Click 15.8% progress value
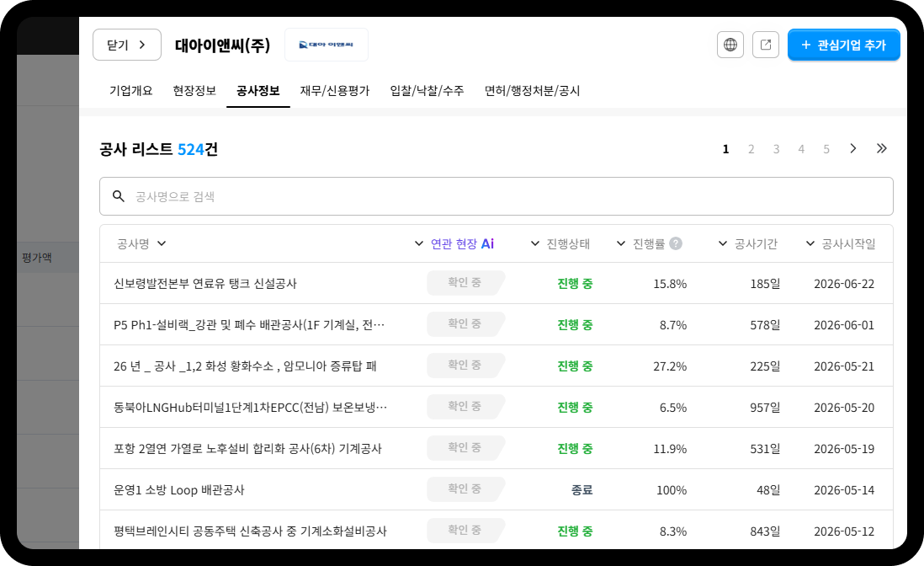Image resolution: width=924 pixels, height=566 pixels. 670,284
